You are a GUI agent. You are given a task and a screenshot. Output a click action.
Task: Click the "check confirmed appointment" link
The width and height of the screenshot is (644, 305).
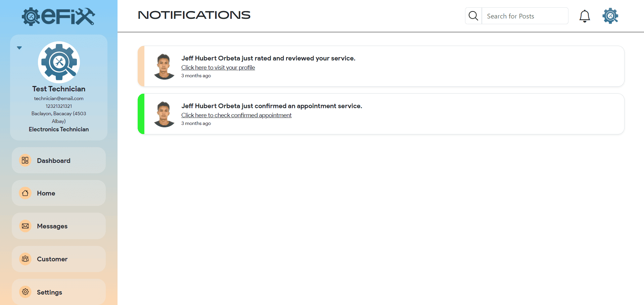[x=236, y=115]
